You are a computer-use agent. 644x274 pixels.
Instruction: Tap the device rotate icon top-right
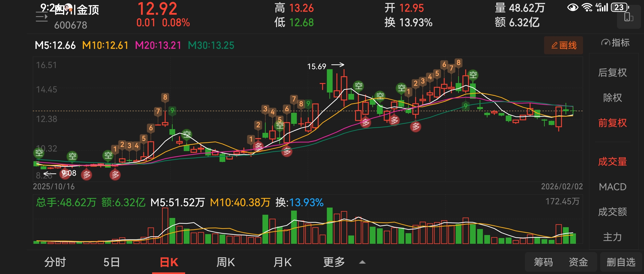click(628, 18)
